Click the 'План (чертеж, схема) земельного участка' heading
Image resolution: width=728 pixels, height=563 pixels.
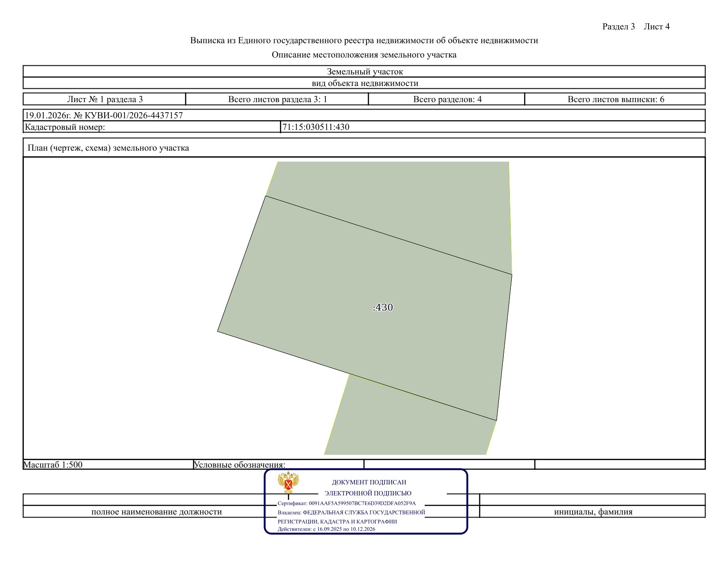click(x=108, y=148)
